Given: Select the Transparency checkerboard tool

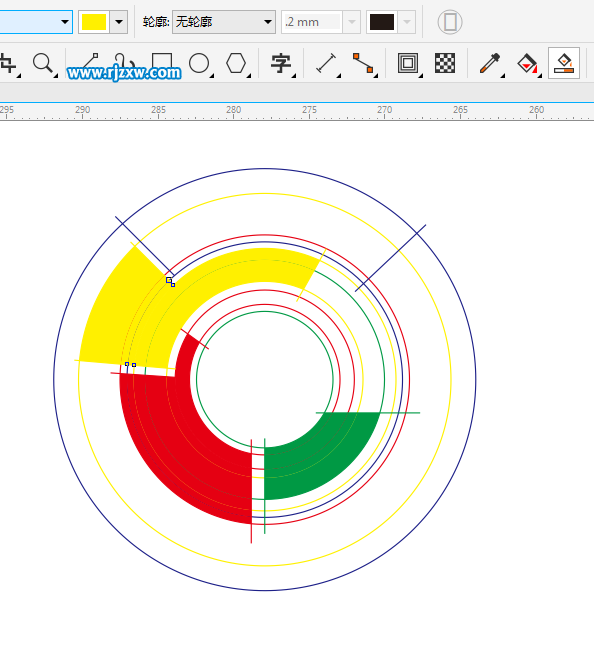Looking at the screenshot, I should 445,63.
